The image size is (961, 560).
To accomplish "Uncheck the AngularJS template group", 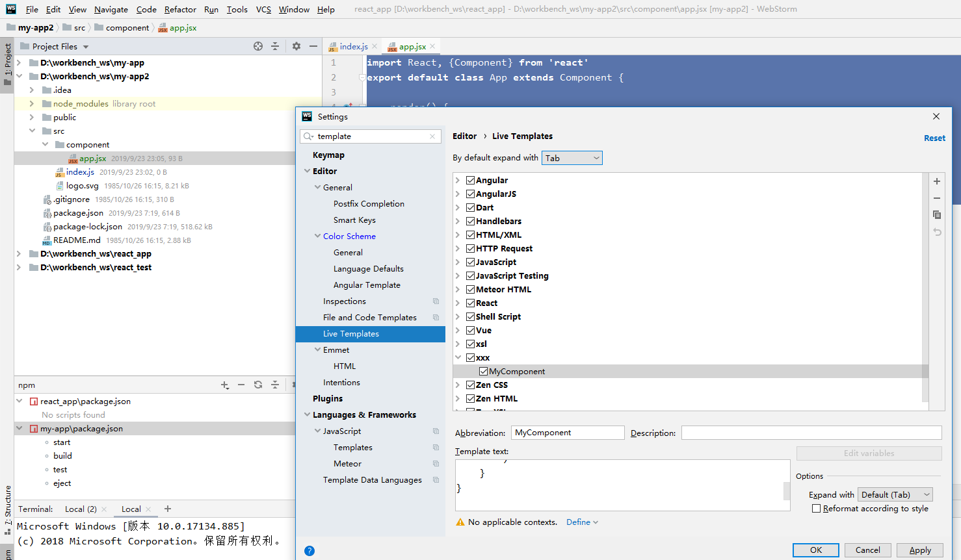I will click(x=470, y=194).
